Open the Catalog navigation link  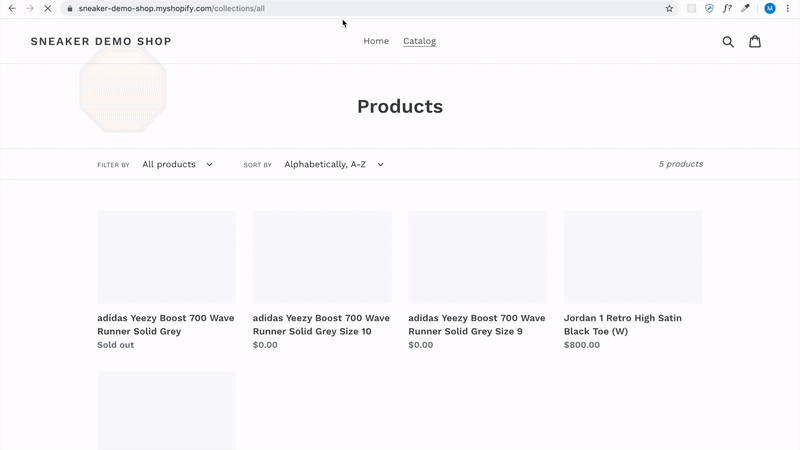pos(419,41)
